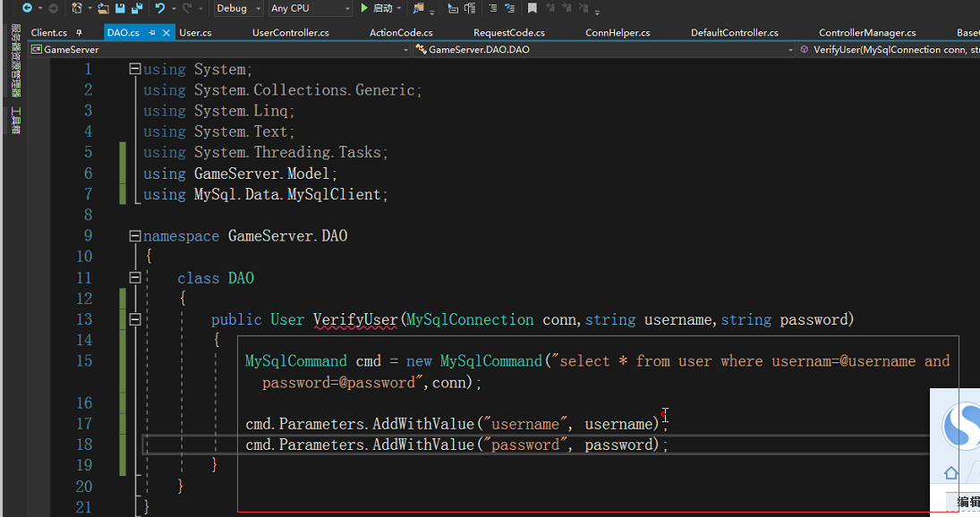Screen dimensions: 980x517
Task: Click the Redo icon
Action: [x=187, y=8]
